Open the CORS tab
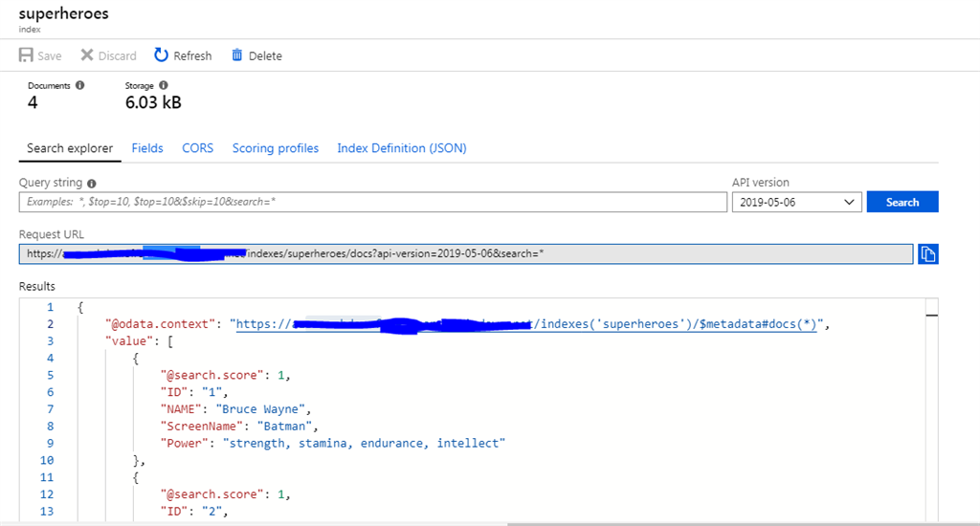The height and width of the screenshot is (526, 980). tap(197, 148)
